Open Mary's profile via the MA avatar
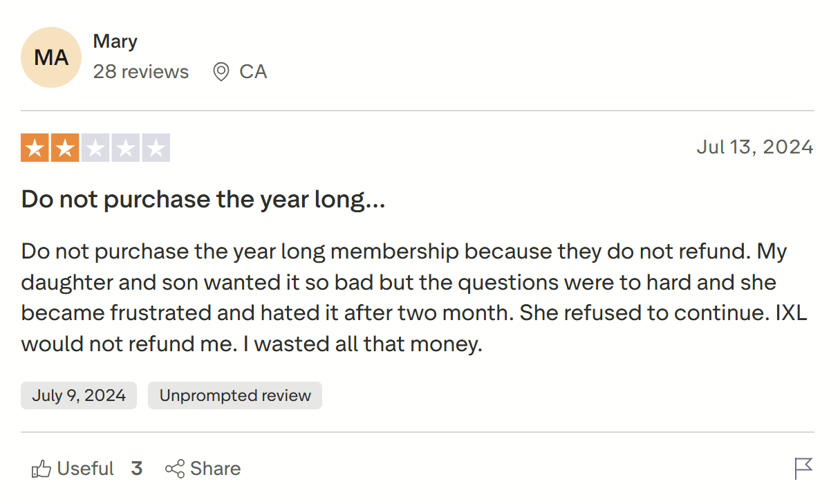Image resolution: width=840 pixels, height=504 pixels. (51, 57)
